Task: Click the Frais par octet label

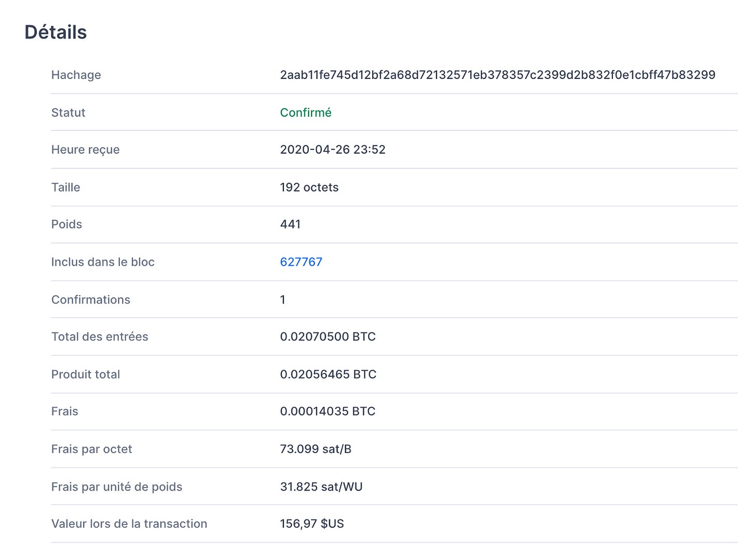Action: tap(91, 449)
